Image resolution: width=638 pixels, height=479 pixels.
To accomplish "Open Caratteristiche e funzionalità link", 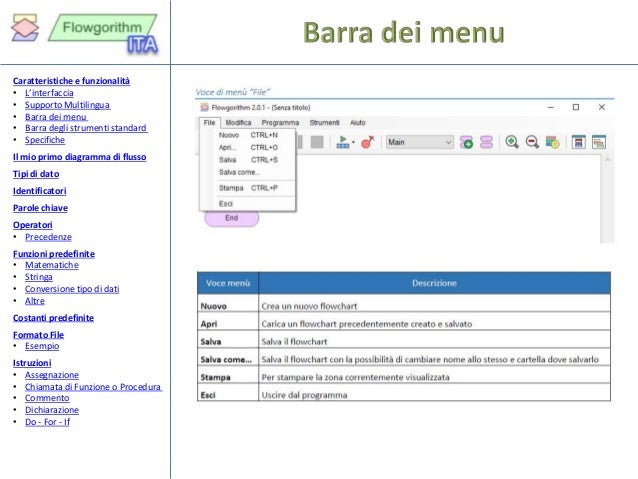I will click(x=71, y=81).
